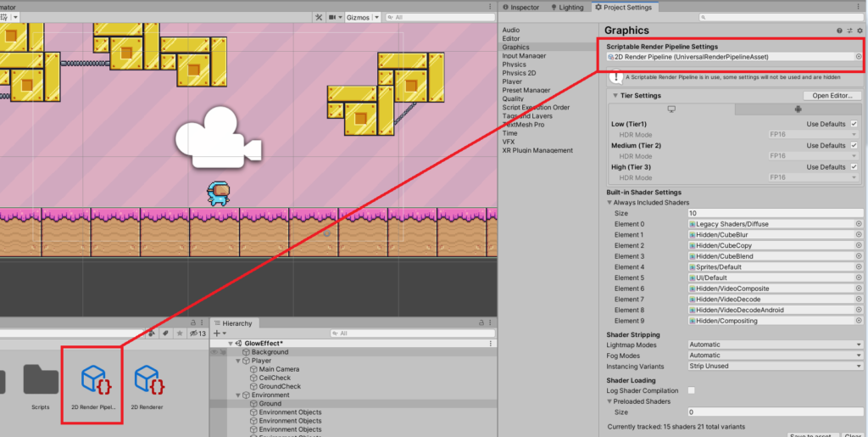Open object picker for Scriptable Render Pipeline
The image size is (868, 437).
point(860,57)
